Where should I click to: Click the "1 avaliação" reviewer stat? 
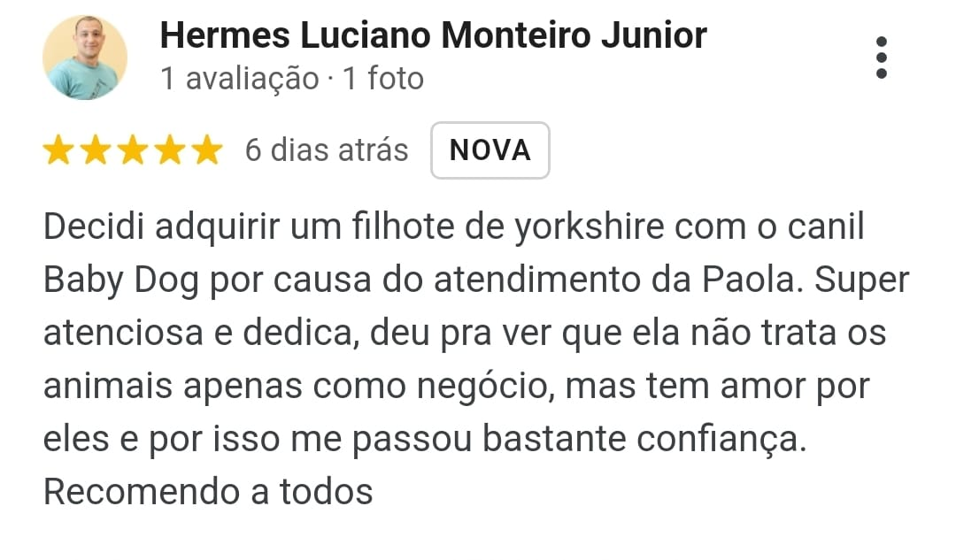coord(239,79)
